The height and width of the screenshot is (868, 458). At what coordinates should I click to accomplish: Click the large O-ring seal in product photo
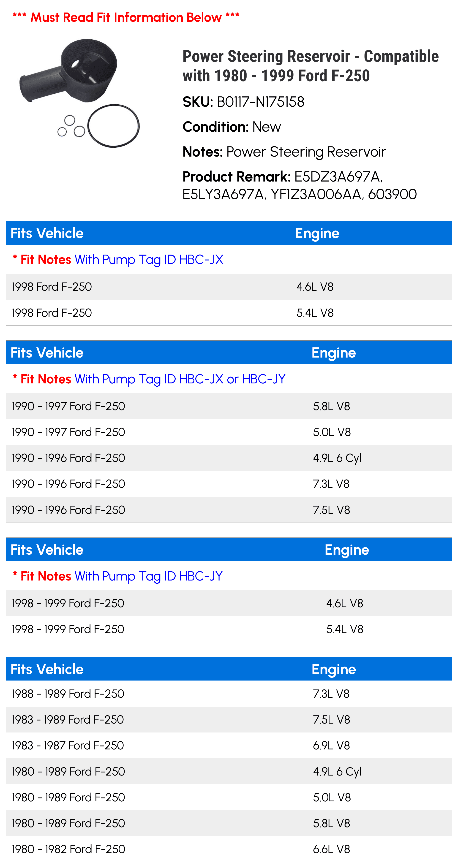pyautogui.click(x=114, y=126)
